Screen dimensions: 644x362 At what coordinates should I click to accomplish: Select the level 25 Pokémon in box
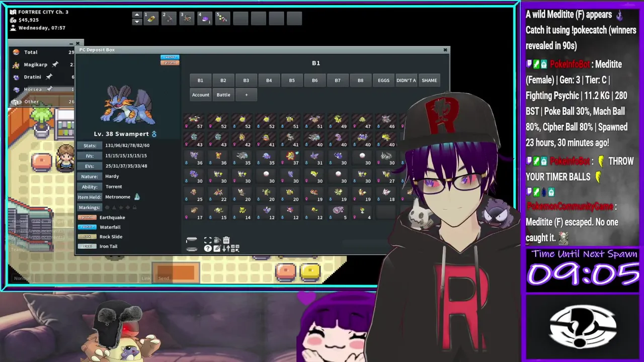(x=194, y=194)
